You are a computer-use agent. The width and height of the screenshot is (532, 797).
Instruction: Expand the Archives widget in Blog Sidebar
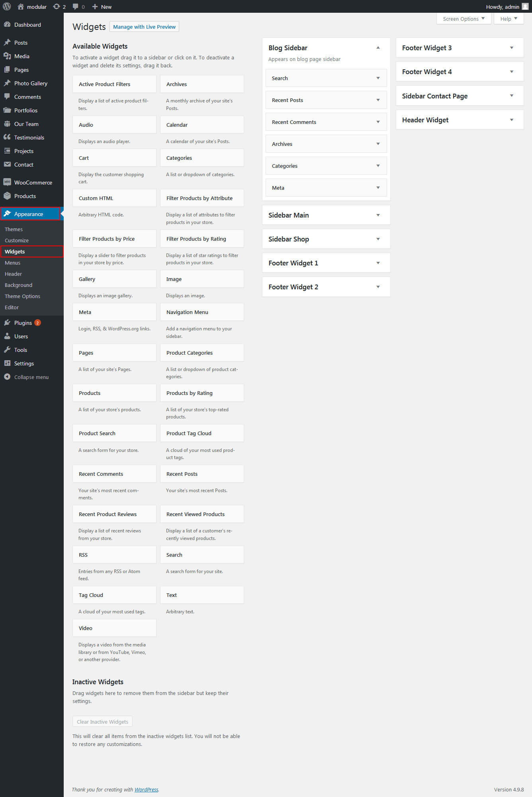point(378,144)
